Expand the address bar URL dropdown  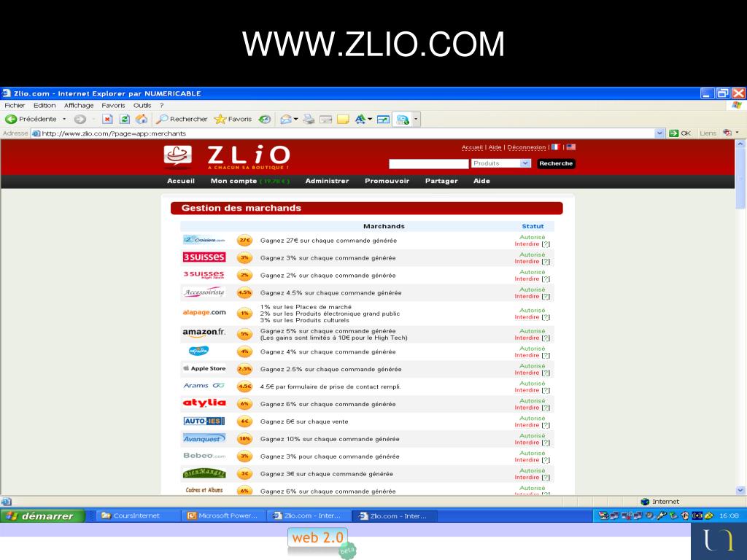[659, 133]
